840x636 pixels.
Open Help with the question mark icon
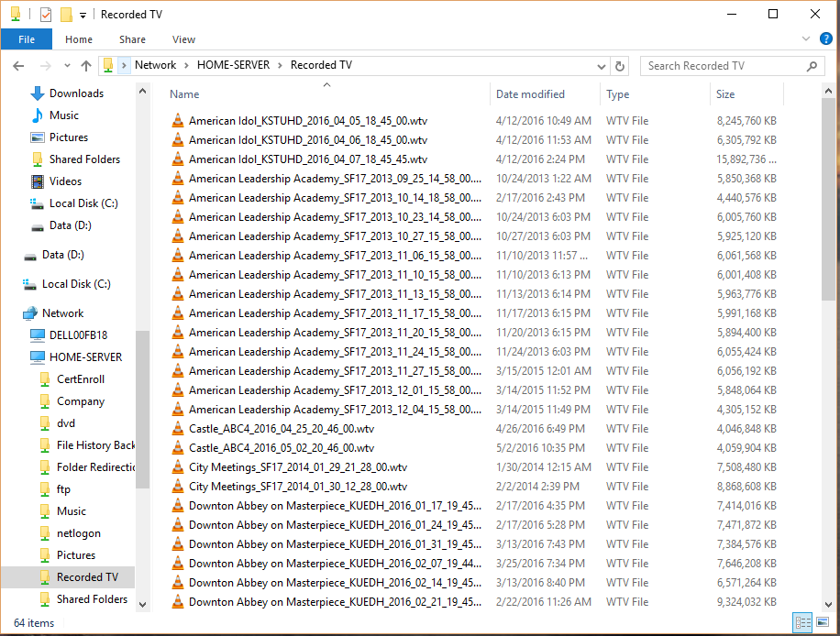(x=826, y=39)
